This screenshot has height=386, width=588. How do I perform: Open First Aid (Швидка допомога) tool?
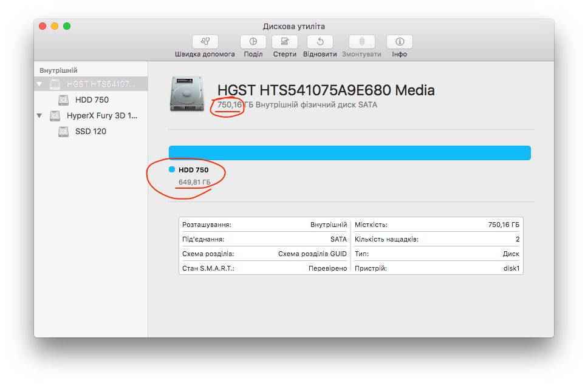(205, 42)
